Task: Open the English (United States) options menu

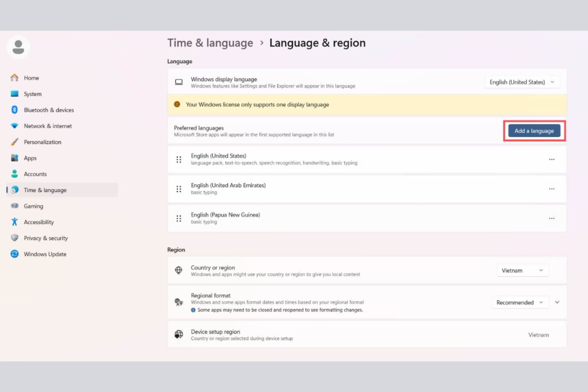Action: point(552,159)
